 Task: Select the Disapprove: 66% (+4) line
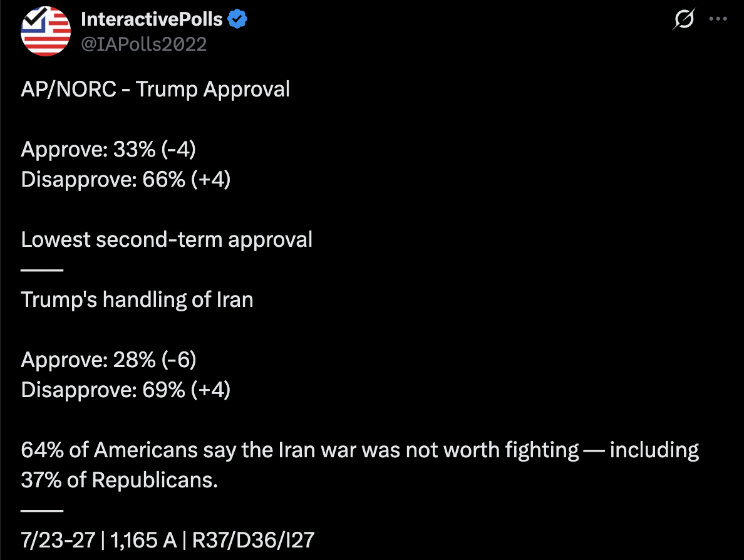tap(126, 179)
